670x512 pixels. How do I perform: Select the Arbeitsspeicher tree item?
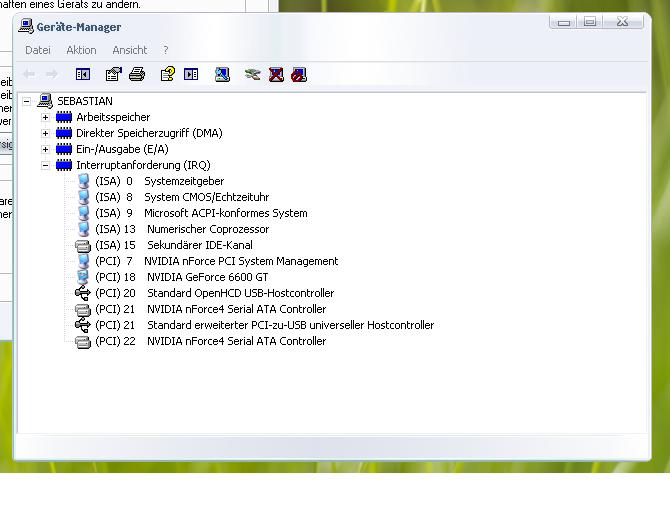[x=113, y=117]
